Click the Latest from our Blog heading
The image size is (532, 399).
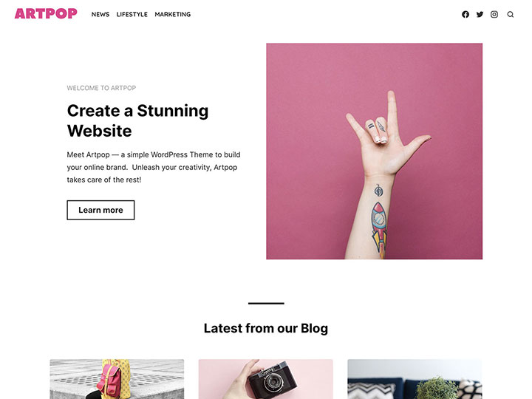266,328
